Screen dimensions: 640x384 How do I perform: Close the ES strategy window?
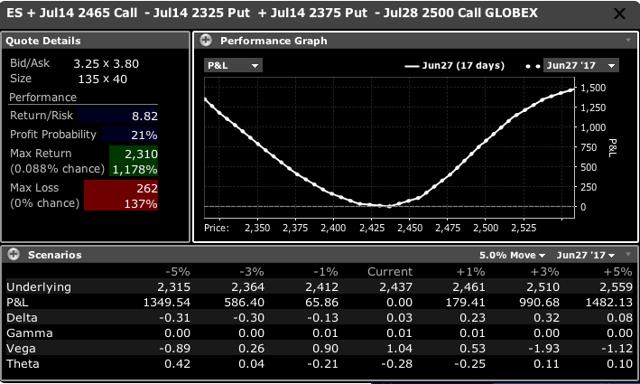click(619, 13)
